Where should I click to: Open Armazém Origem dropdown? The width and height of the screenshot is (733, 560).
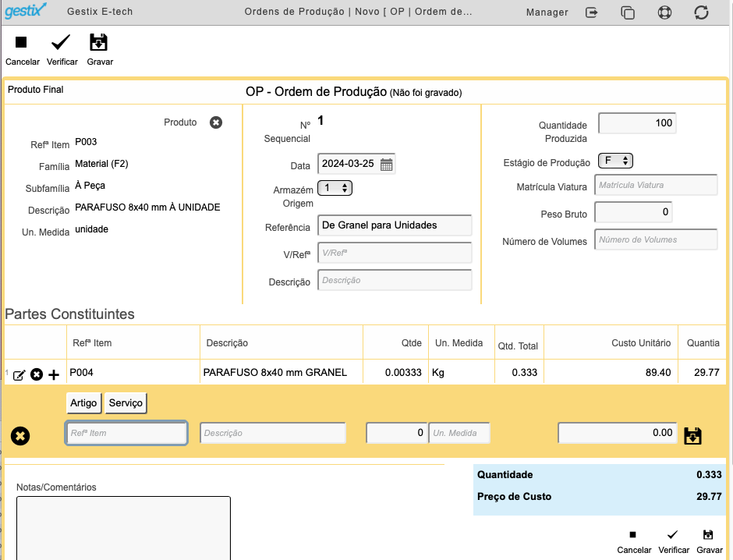335,188
